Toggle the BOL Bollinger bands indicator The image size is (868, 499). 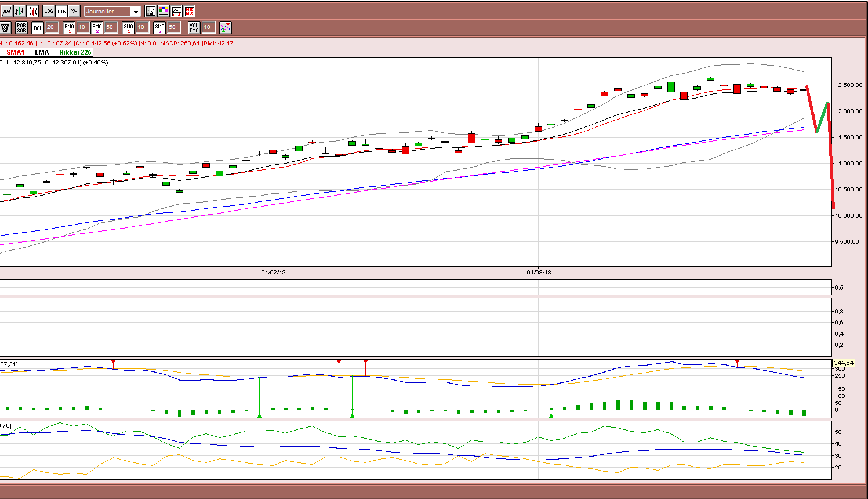38,27
